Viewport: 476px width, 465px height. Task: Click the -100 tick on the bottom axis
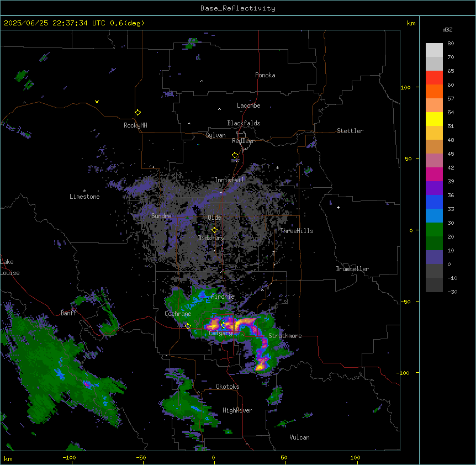point(69,457)
